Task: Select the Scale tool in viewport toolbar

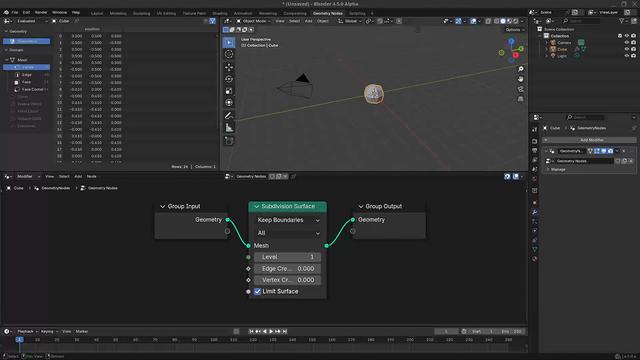Action: click(x=229, y=91)
